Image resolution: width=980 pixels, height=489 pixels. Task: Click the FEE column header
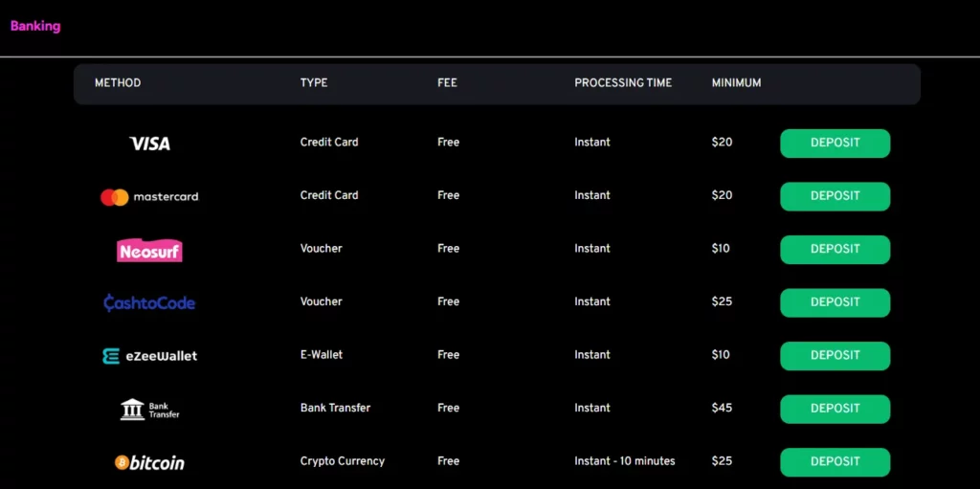pos(447,83)
